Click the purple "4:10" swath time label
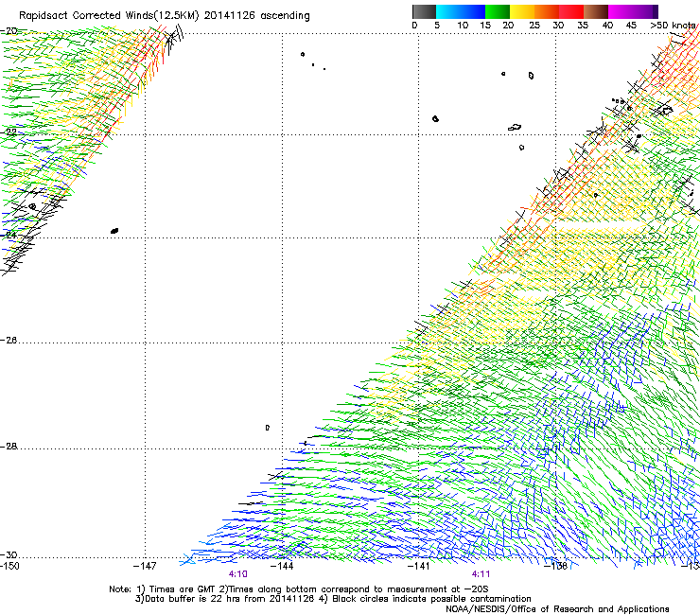 click(238, 574)
